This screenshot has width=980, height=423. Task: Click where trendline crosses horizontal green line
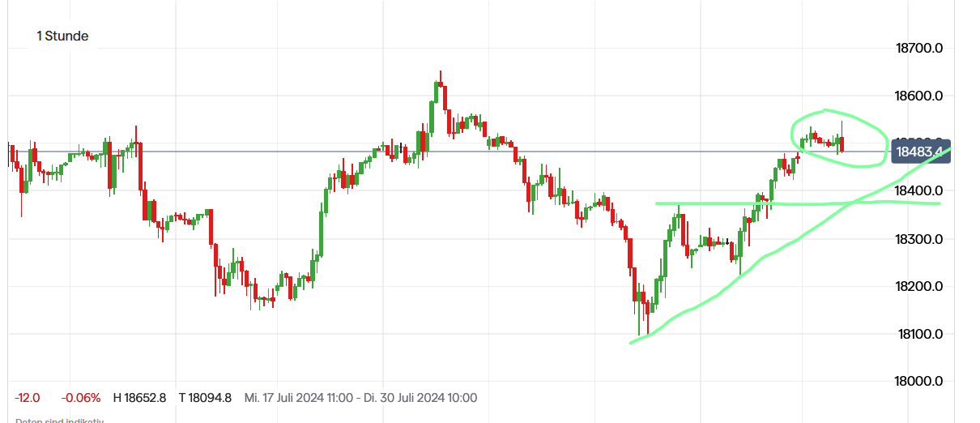click(x=850, y=202)
